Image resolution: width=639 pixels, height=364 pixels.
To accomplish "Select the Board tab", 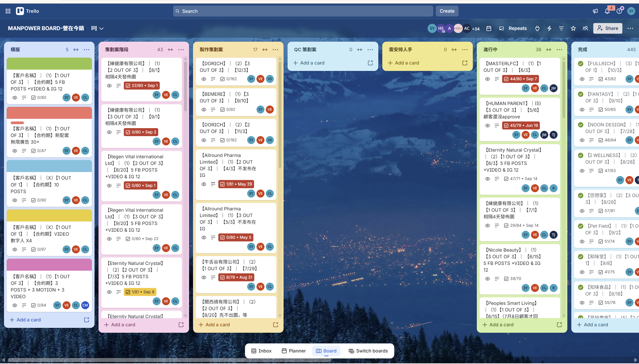I will click(x=326, y=351).
